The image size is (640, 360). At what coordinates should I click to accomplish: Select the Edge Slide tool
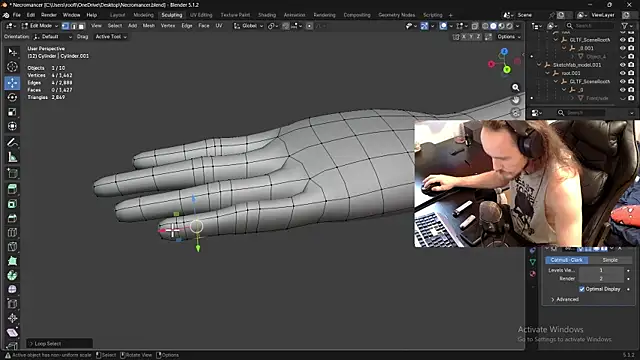coord(12,304)
